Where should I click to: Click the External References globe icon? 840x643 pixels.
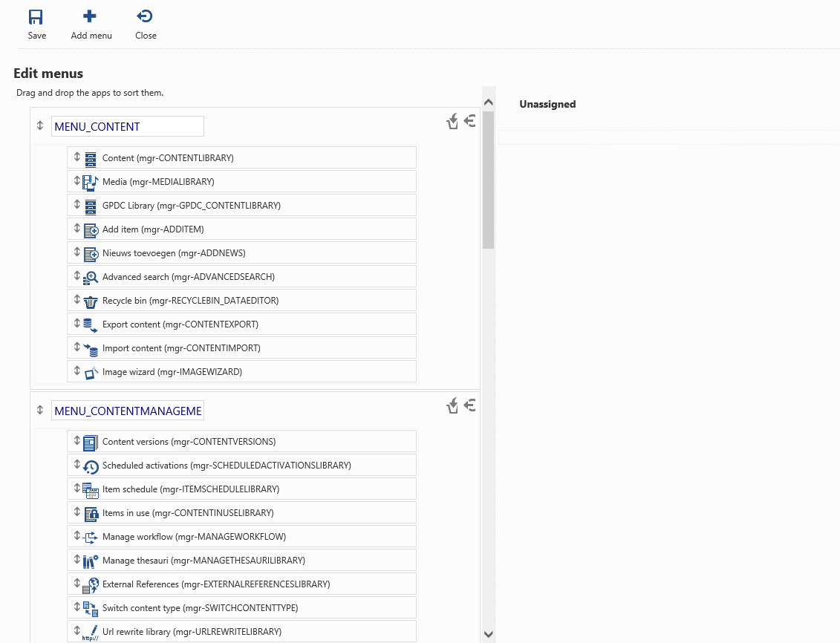91,586
